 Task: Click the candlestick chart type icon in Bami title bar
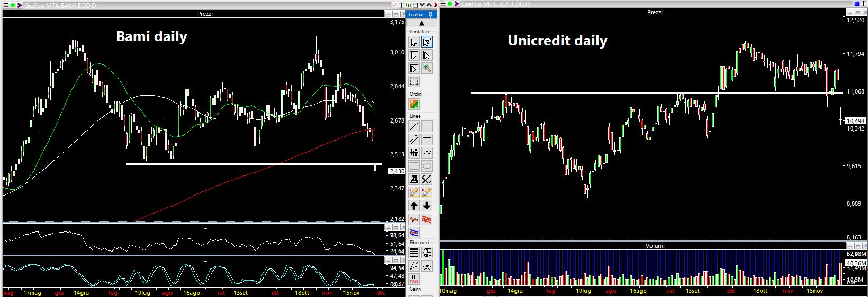pyautogui.click(x=409, y=5)
